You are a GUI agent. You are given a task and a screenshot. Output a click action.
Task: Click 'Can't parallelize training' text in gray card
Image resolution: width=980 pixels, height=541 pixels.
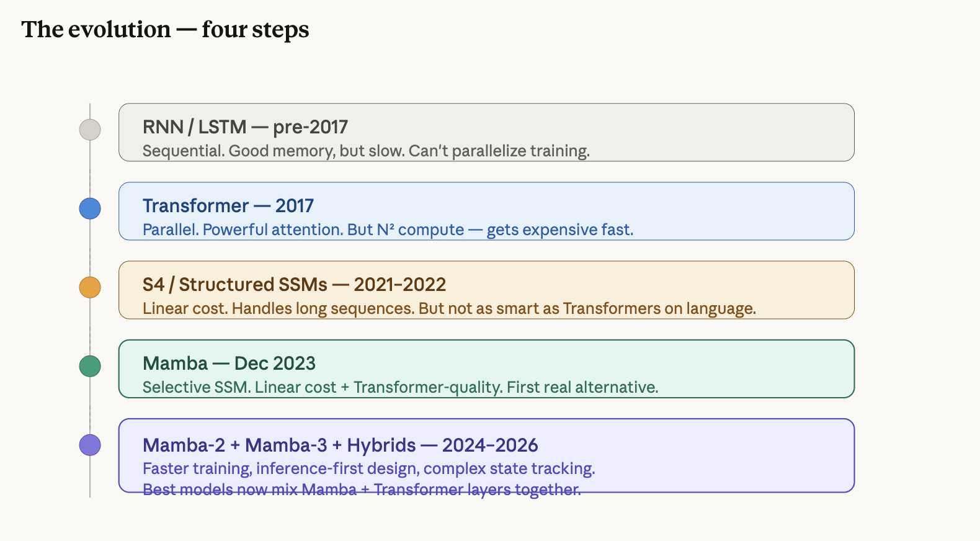[499, 151]
